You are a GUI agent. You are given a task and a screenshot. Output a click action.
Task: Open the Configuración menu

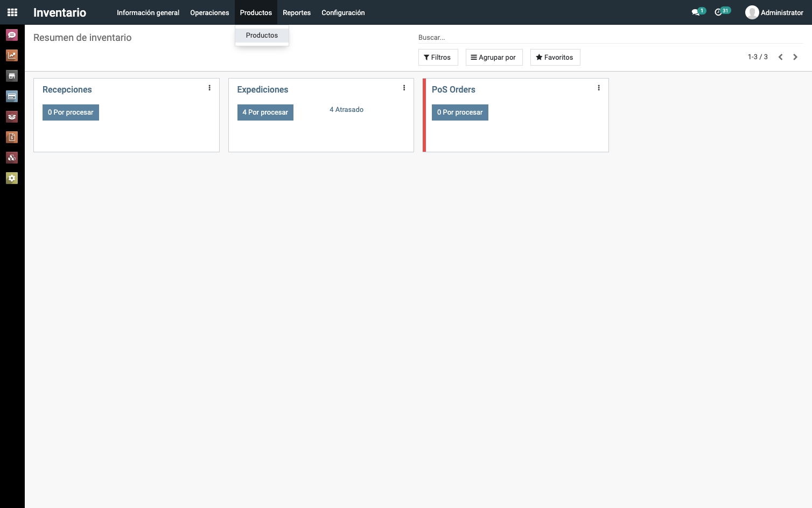[x=343, y=12]
